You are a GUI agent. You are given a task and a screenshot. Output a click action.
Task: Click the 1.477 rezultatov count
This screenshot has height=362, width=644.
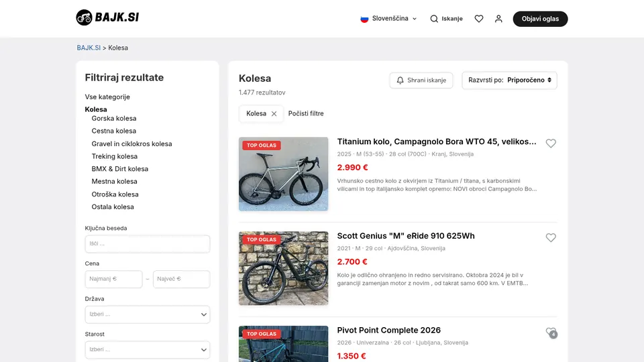click(x=262, y=93)
